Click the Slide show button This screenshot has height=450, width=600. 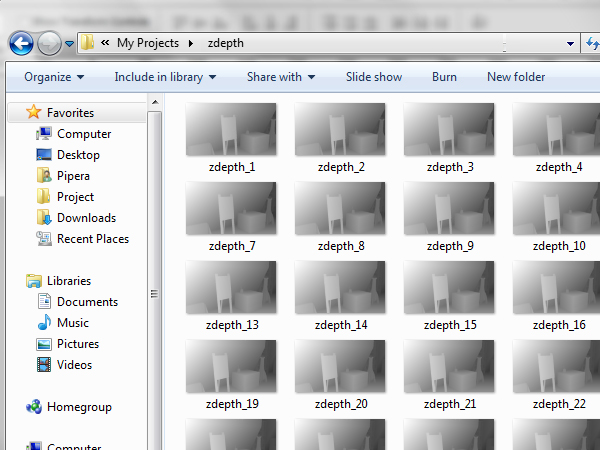(374, 77)
